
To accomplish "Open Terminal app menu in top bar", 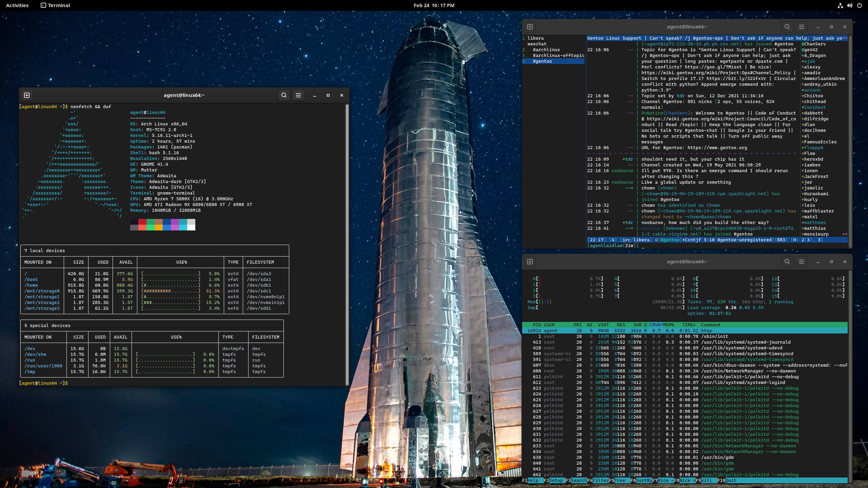I will pos(55,5).
